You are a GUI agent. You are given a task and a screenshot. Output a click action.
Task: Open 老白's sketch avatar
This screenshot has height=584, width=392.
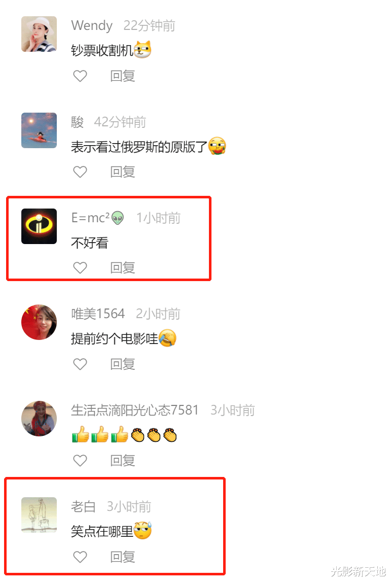(39, 514)
